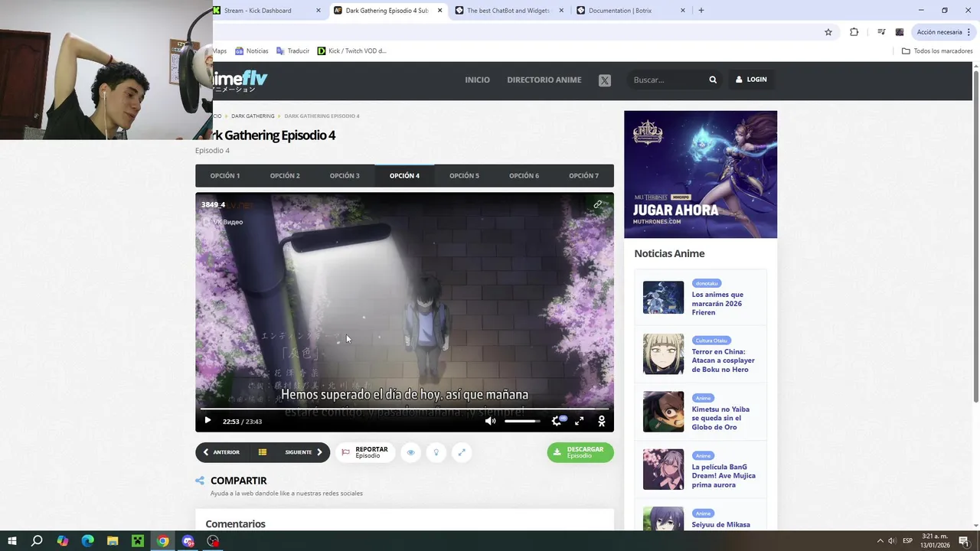Open 'Todos los marcadores' folder
Image resolution: width=980 pixels, height=551 pixels.
coord(937,51)
